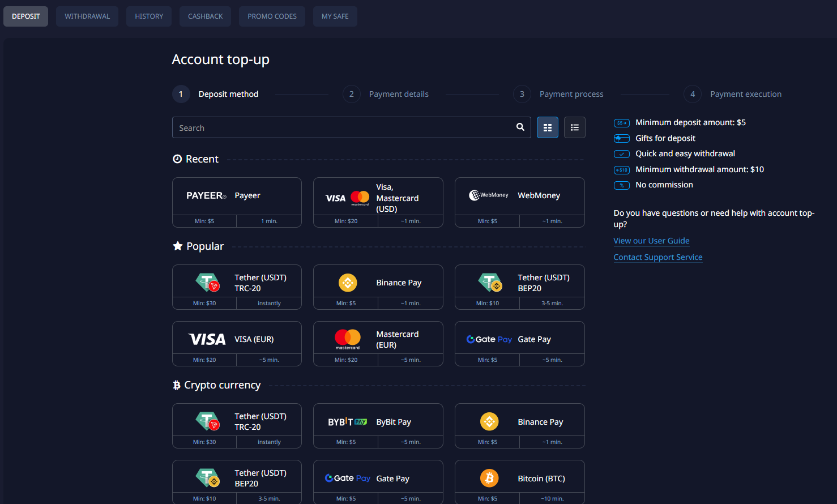Select Mastercard (EUR) logo
The height and width of the screenshot is (504, 837).
coord(347,339)
